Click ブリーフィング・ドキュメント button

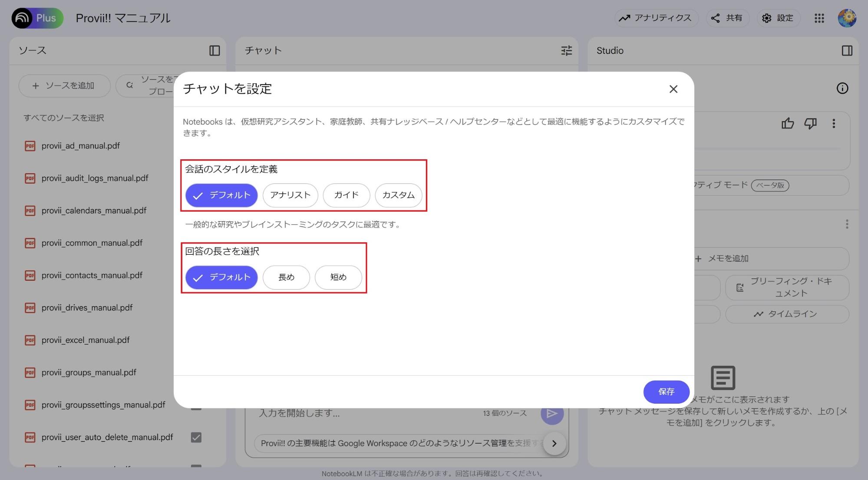pos(787,287)
